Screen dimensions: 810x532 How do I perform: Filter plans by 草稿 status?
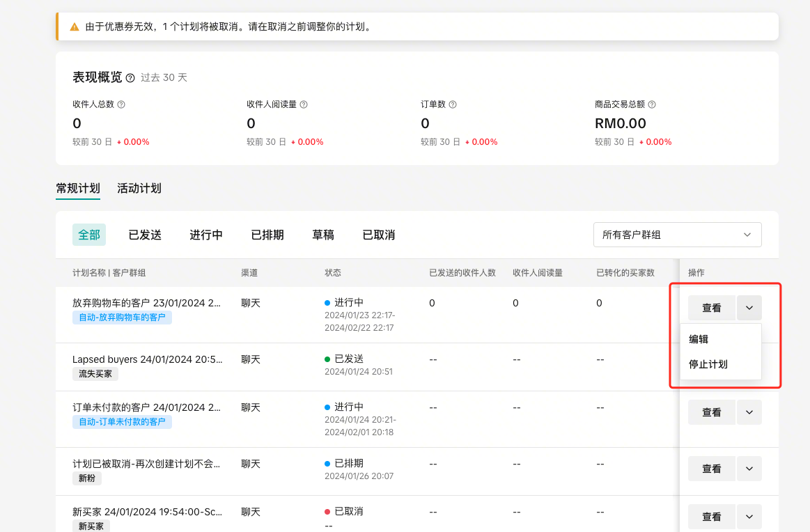323,235
